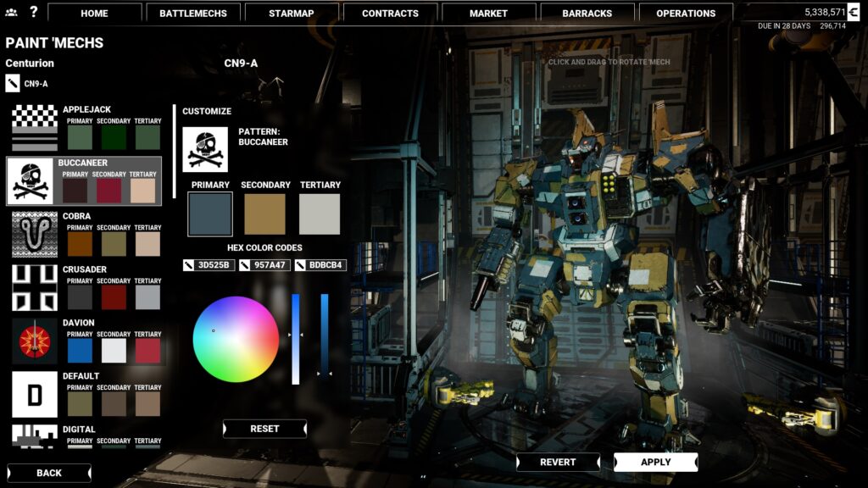Select the Customize secondary tan swatch
This screenshot has width=868, height=488.
point(264,214)
